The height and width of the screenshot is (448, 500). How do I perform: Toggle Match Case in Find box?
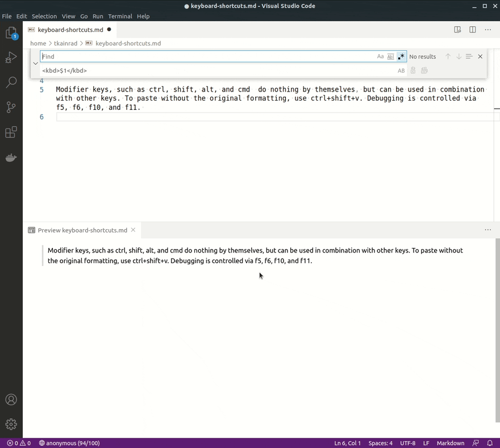[x=380, y=56]
